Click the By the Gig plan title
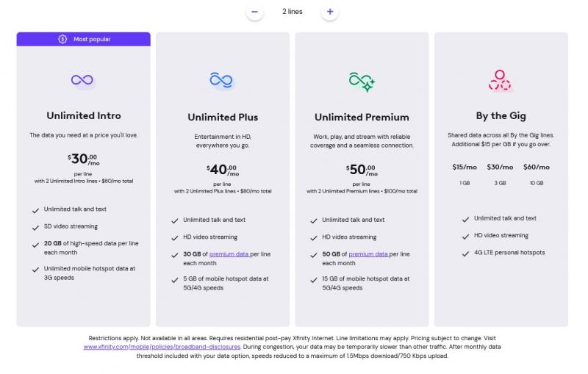The height and width of the screenshot is (374, 588). coord(501,116)
